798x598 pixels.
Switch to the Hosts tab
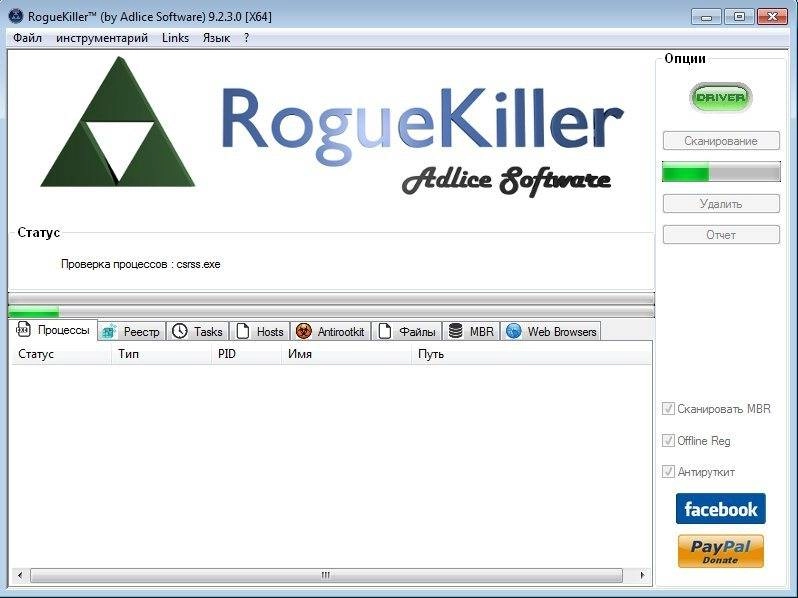[260, 331]
